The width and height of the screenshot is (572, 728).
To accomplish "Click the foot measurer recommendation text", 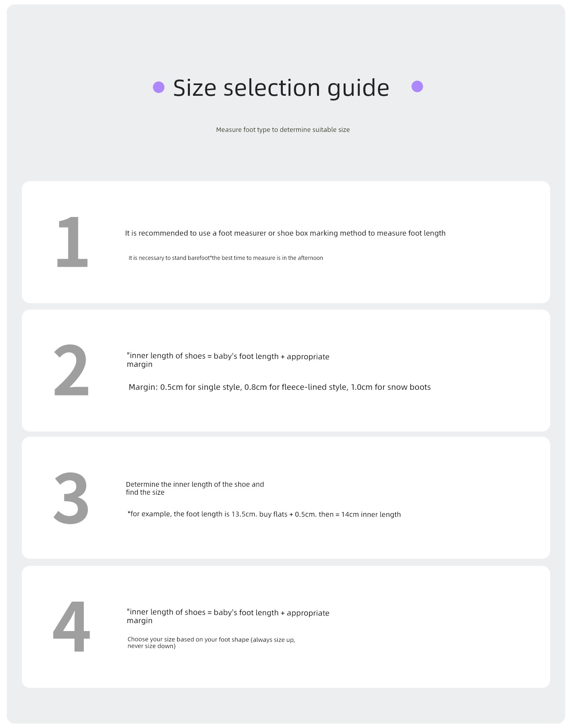I will coord(285,233).
